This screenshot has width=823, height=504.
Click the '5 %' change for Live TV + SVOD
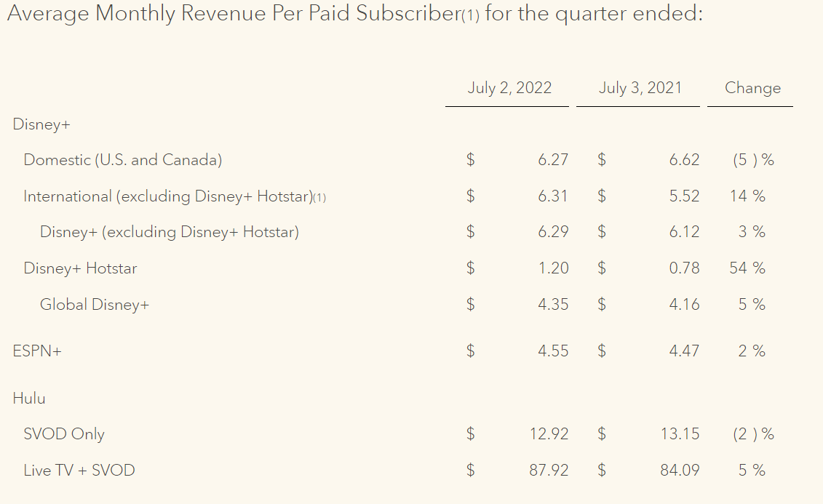(752, 471)
